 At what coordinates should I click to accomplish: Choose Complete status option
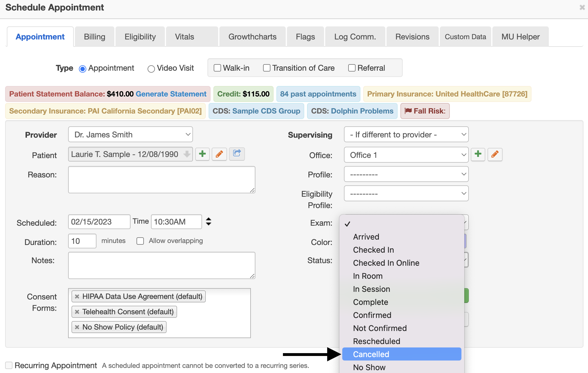click(x=402, y=302)
